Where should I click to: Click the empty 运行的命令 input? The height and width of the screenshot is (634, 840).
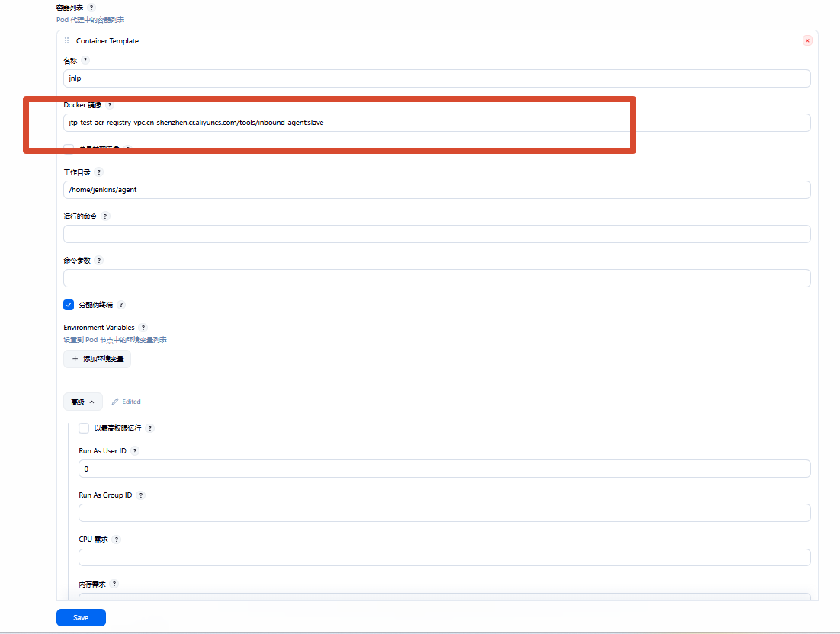(x=437, y=234)
